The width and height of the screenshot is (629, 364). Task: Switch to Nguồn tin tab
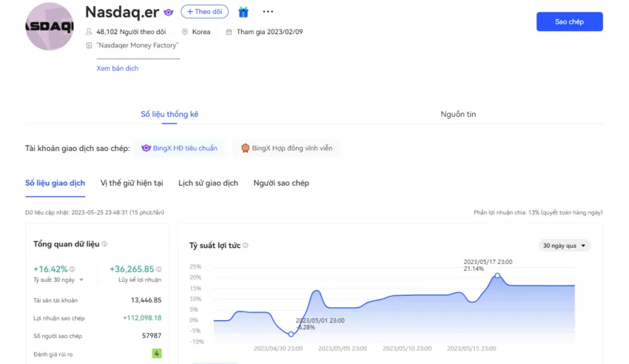pos(458,114)
